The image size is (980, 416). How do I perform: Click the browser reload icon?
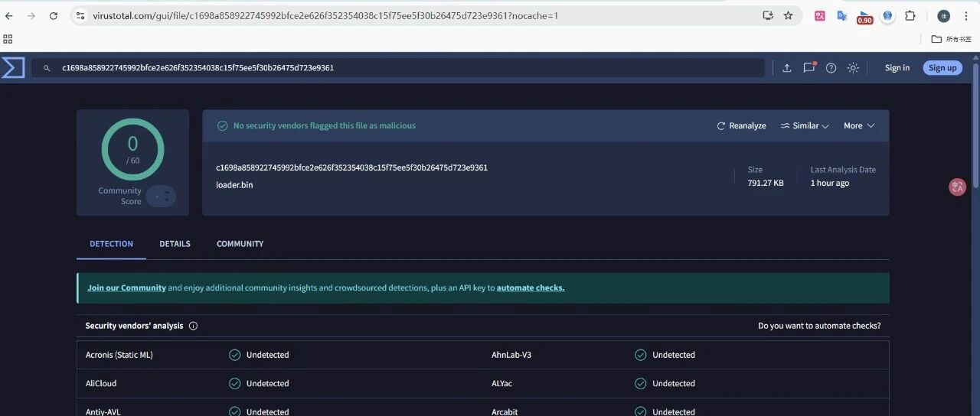coord(54,15)
